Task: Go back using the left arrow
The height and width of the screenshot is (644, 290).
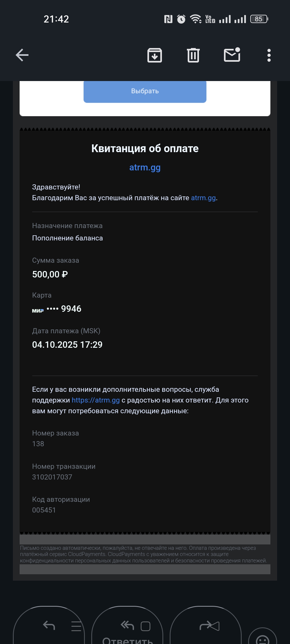Action: coord(22,55)
